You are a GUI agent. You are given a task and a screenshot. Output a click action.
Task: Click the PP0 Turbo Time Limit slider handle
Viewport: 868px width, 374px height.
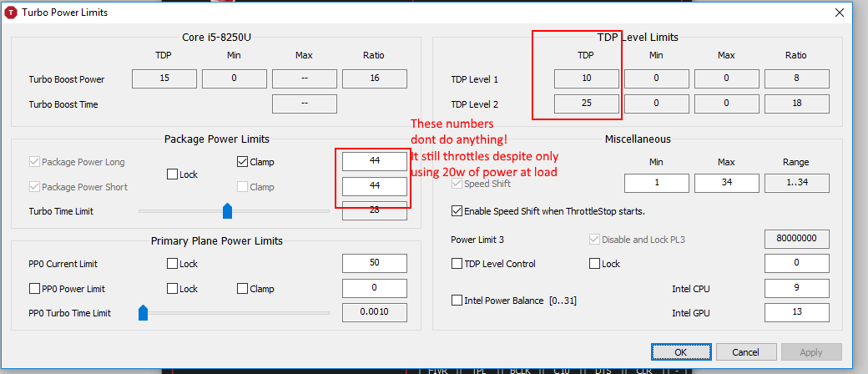[143, 313]
